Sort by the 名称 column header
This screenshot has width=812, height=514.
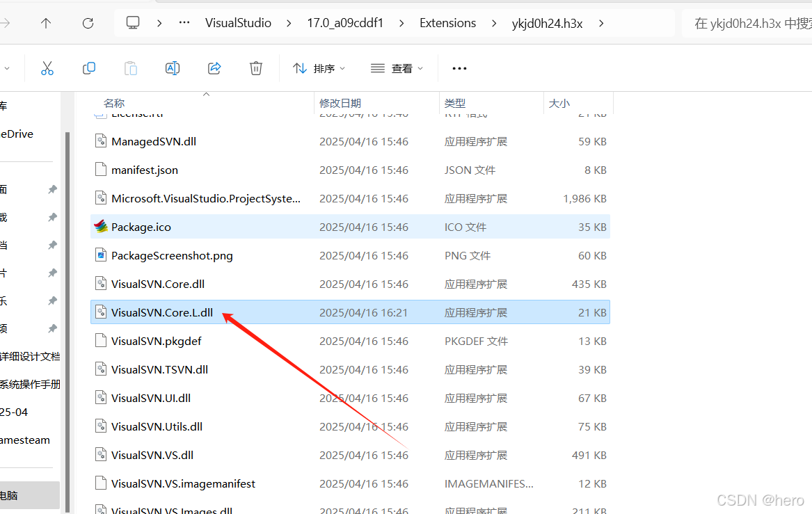coord(114,103)
